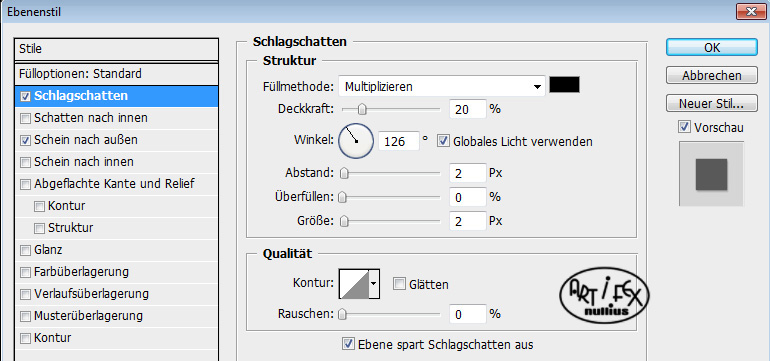Toggle Globales Licht verwenden checkbox
Screen dimensions: 770x361
443,141
